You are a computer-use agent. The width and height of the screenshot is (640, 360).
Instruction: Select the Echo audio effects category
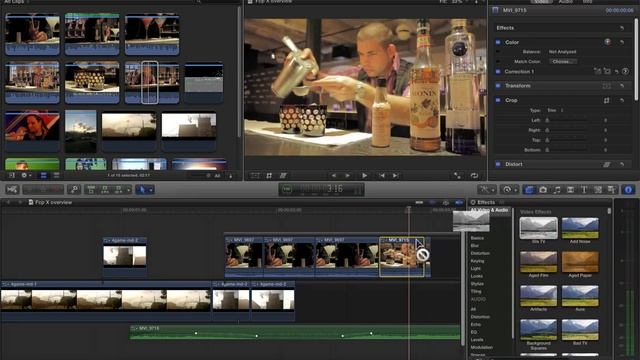(476, 324)
